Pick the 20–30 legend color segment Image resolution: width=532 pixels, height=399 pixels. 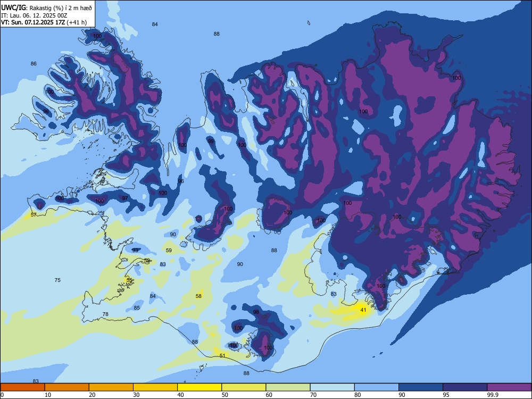click(111, 387)
